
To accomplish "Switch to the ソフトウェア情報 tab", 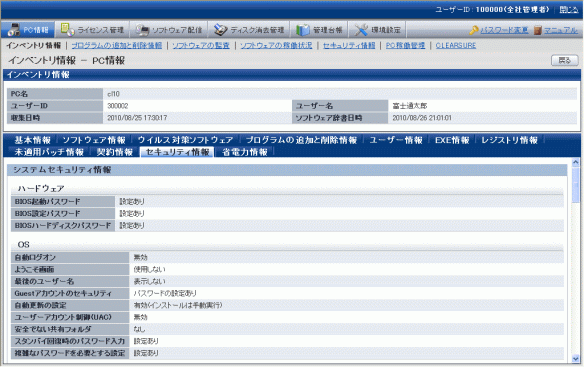I will [94, 140].
